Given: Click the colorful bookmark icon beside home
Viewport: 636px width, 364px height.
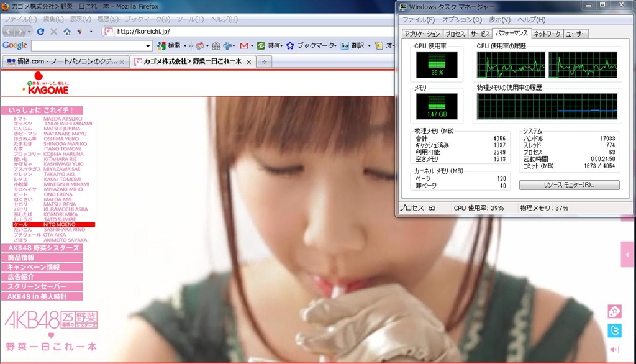Looking at the screenshot, I should pyautogui.click(x=80, y=31).
